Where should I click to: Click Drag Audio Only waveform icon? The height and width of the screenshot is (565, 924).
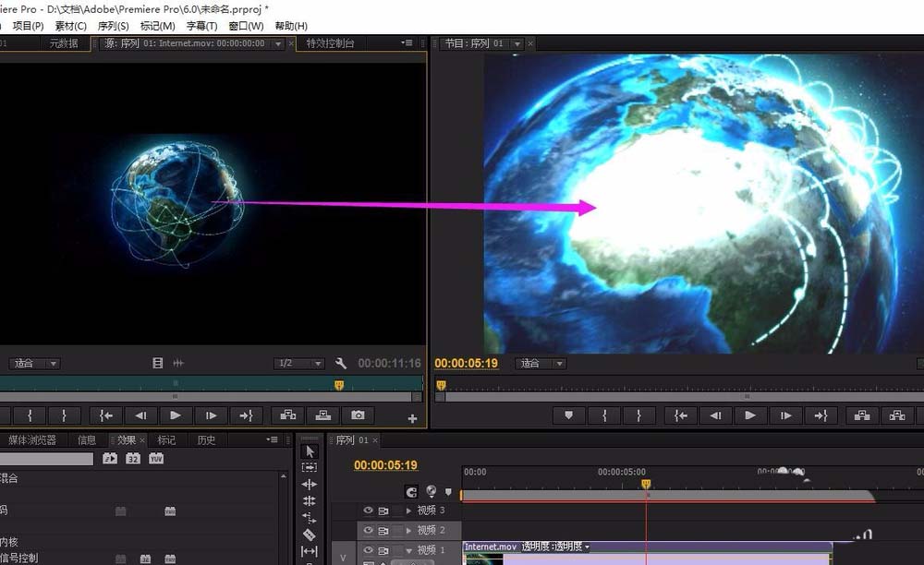(x=178, y=363)
